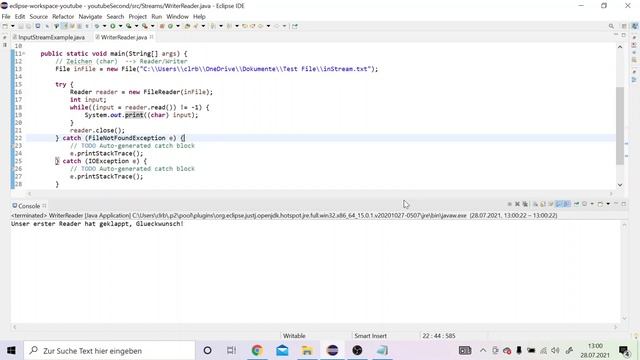This screenshot has width=640, height=360.
Task: Open the Window menu
Action: coord(177,17)
